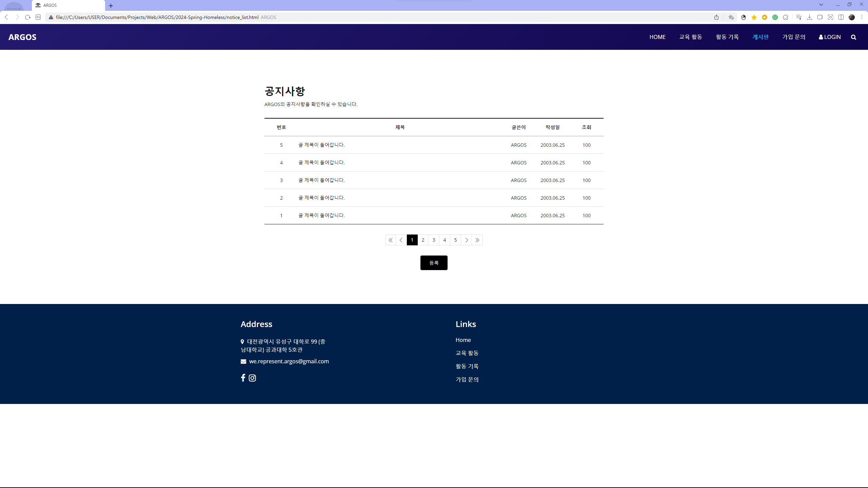Open the 게시판 navigation menu item
This screenshot has width=868, height=488.
tap(760, 37)
